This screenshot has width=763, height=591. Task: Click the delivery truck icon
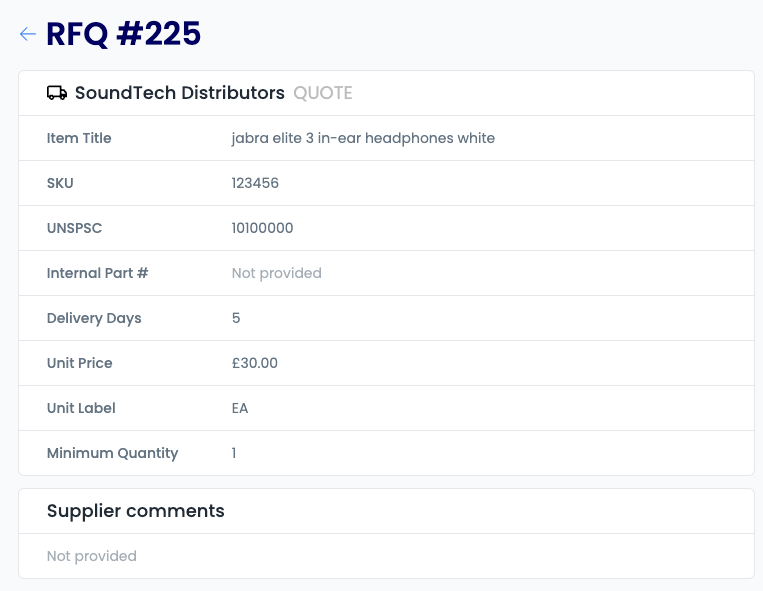tap(57, 92)
